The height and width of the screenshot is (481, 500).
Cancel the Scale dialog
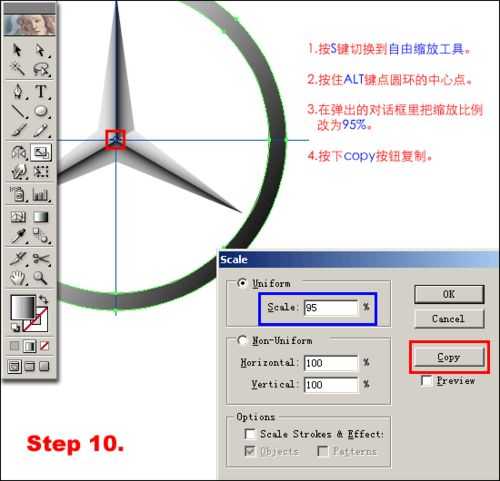pos(449,319)
